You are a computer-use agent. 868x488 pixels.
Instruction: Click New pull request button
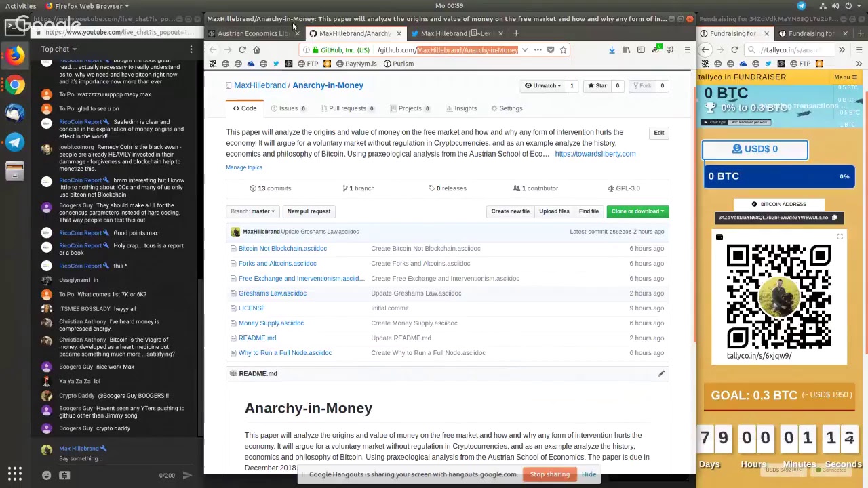tap(309, 211)
